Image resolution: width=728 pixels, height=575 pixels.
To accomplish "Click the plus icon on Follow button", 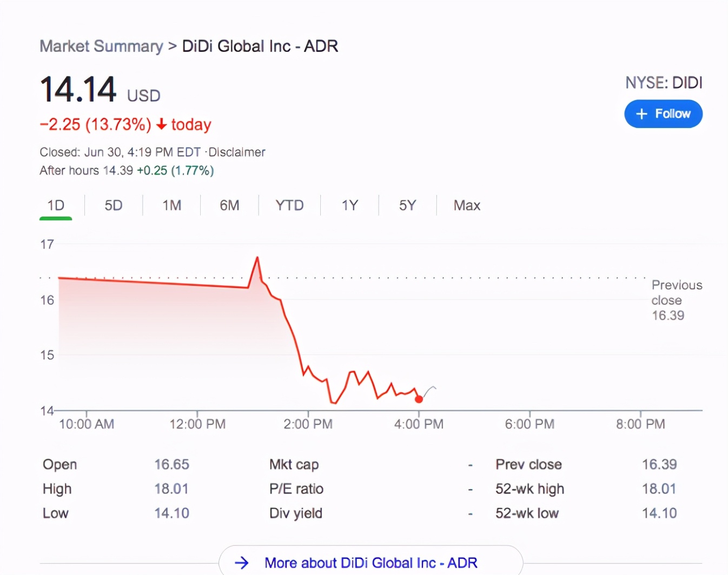I will [x=641, y=114].
